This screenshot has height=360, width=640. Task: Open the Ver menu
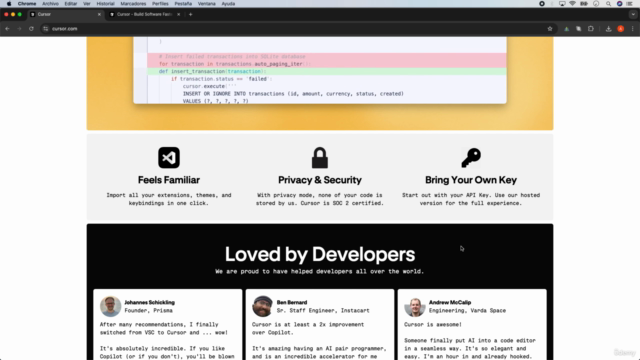(87, 4)
